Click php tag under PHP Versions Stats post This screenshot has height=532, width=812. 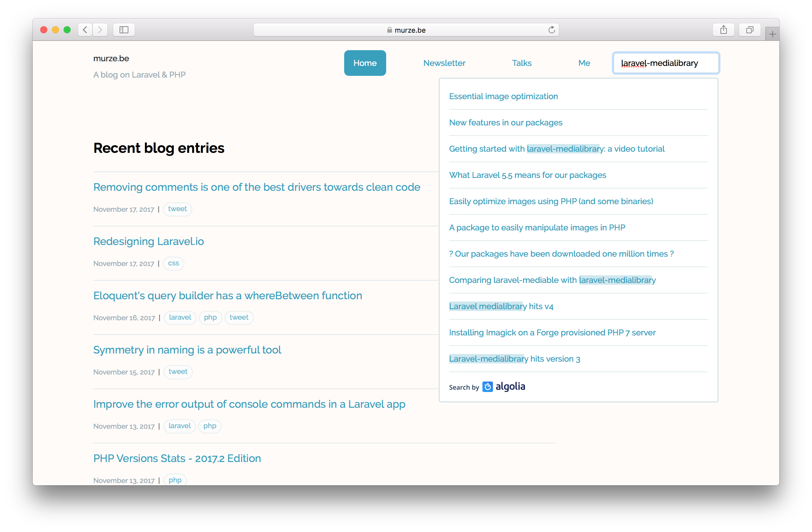pyautogui.click(x=175, y=480)
